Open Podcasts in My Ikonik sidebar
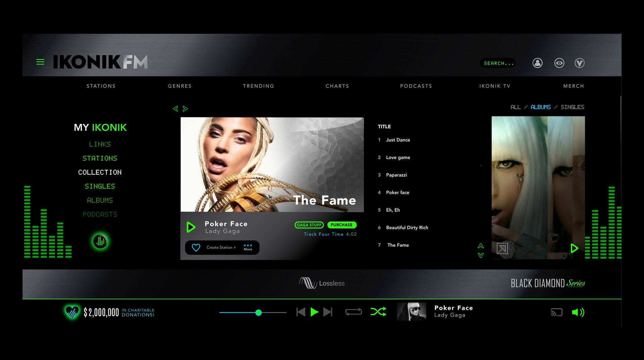Screen dimensions: 644x360 coord(100,214)
